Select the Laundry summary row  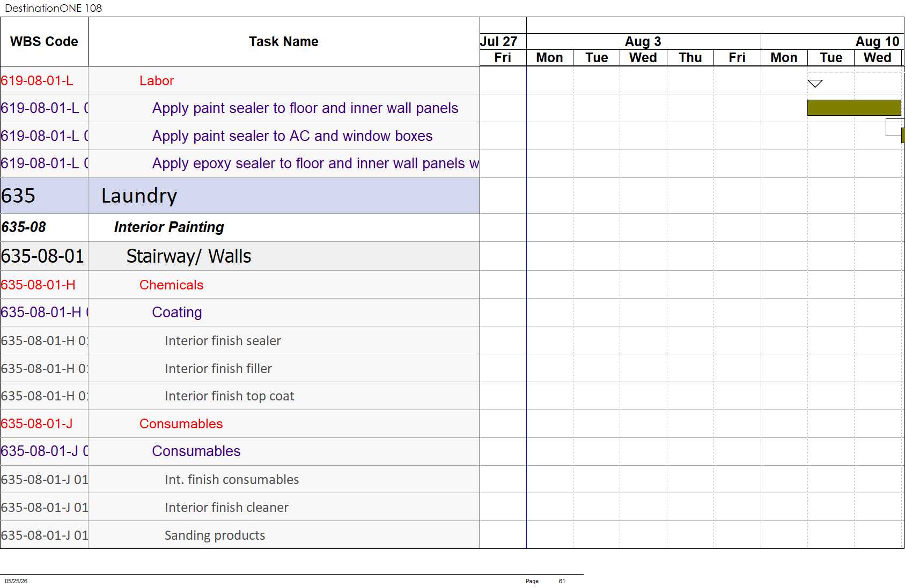click(240, 196)
